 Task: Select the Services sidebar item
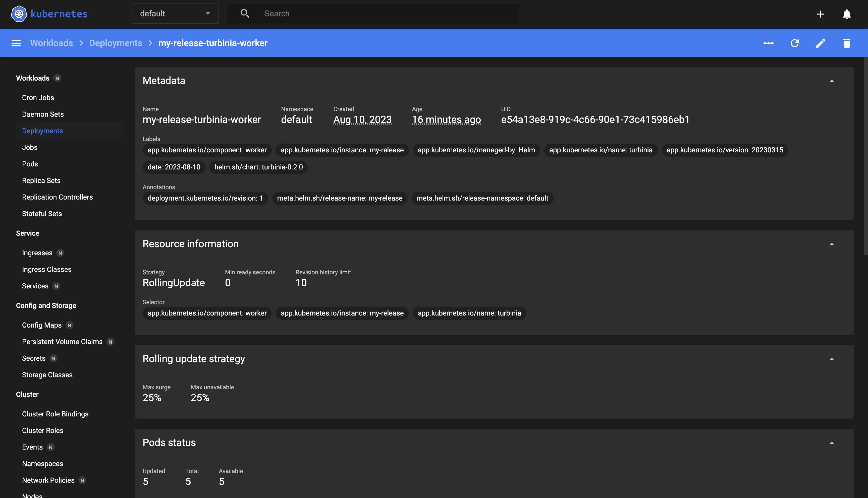35,286
